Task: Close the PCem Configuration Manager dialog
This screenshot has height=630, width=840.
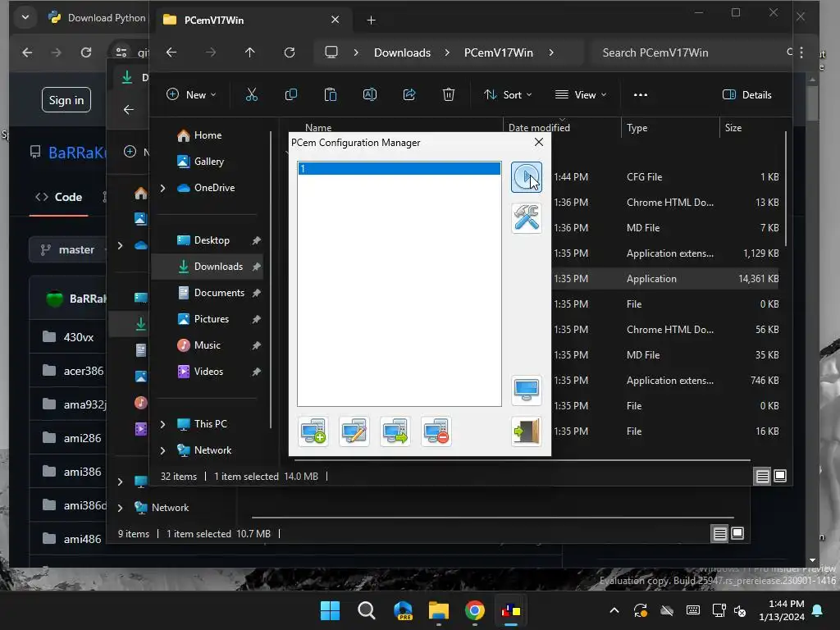Action: [x=538, y=142]
